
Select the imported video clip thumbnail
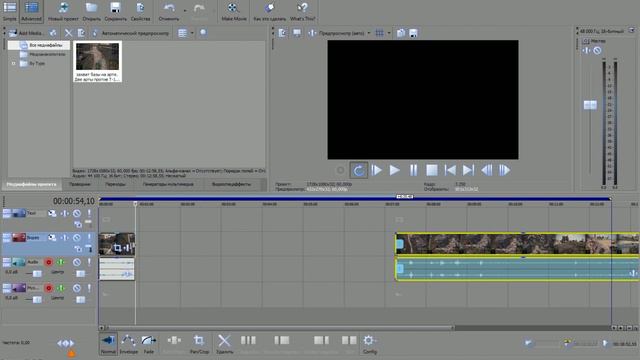tap(98, 62)
